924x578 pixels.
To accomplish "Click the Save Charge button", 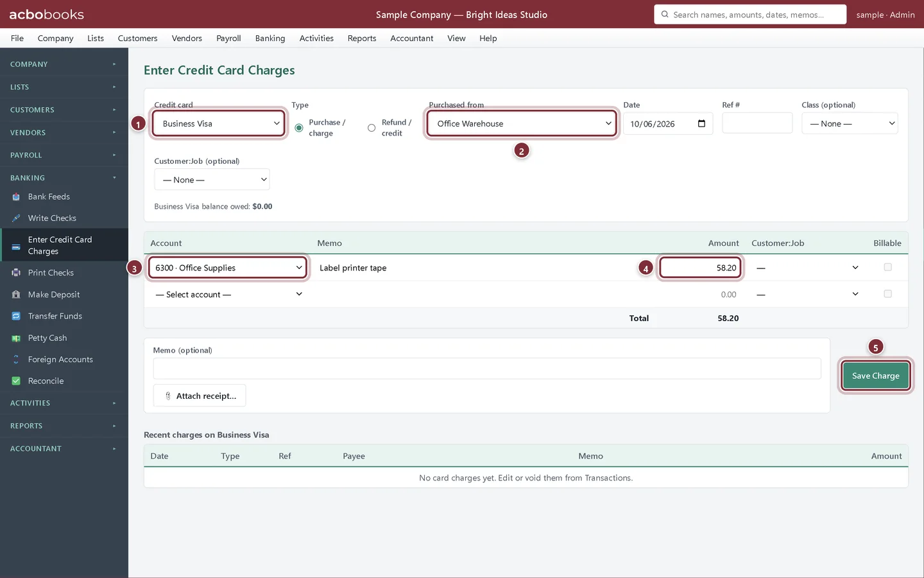I will [x=876, y=376].
